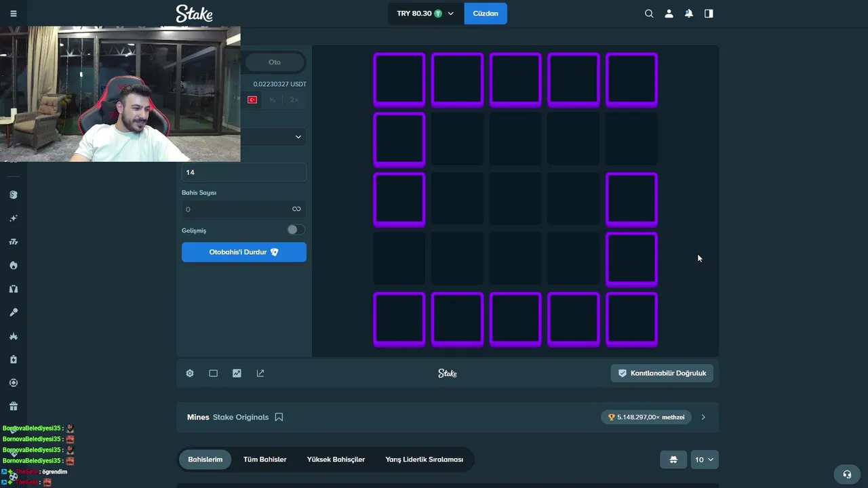This screenshot has width=868, height=488.
Task: Select the Yüksek Bahisçiler tab
Action: click(336, 460)
